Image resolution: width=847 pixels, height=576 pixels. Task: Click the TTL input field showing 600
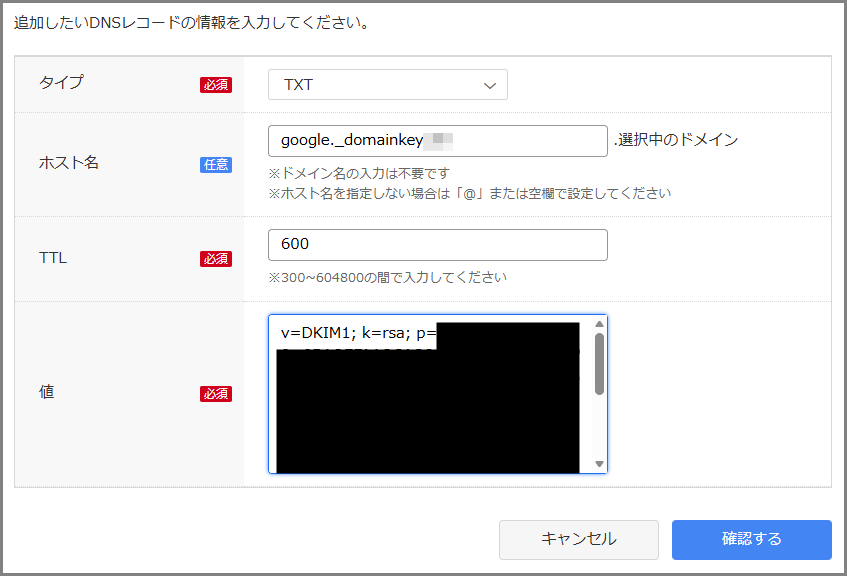point(437,245)
